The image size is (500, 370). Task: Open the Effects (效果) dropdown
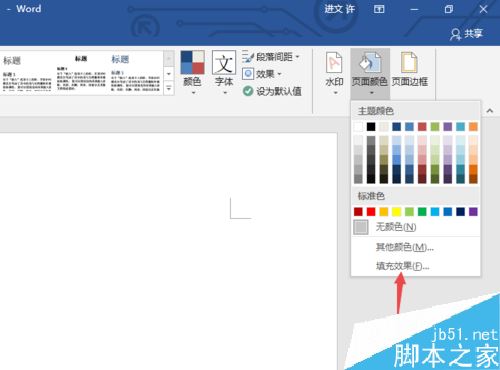pyautogui.click(x=262, y=74)
